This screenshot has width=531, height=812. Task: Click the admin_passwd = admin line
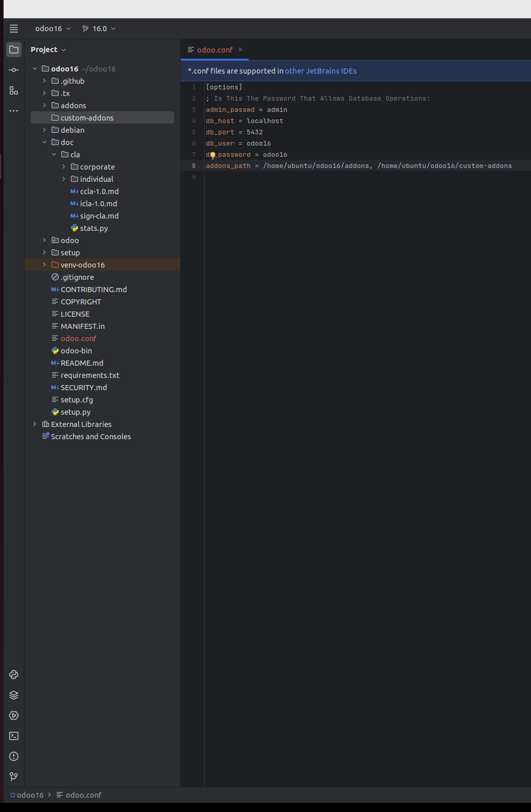tap(247, 110)
